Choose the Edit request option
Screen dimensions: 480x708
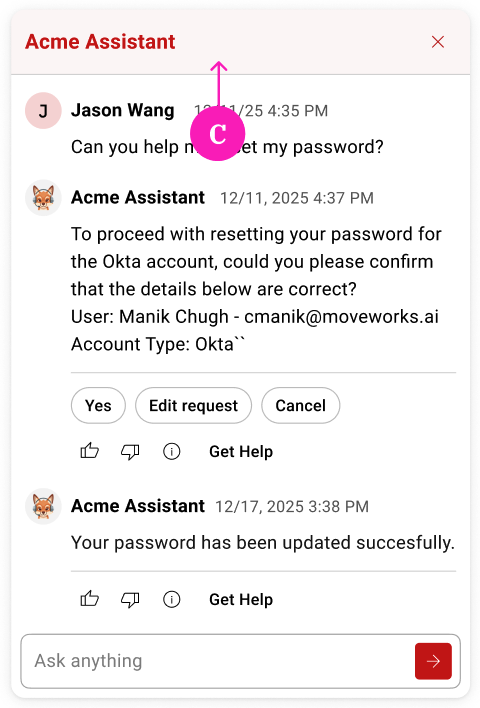click(x=193, y=405)
